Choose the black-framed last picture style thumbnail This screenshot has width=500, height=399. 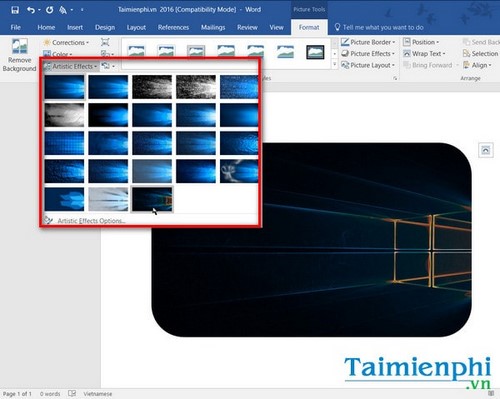click(315, 52)
